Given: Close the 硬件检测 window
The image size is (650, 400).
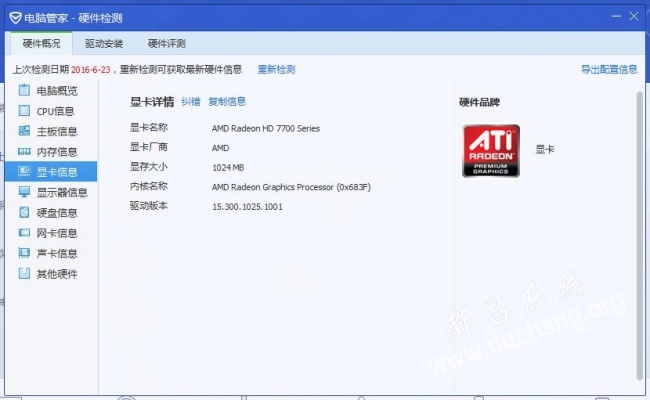Looking at the screenshot, I should (633, 17).
